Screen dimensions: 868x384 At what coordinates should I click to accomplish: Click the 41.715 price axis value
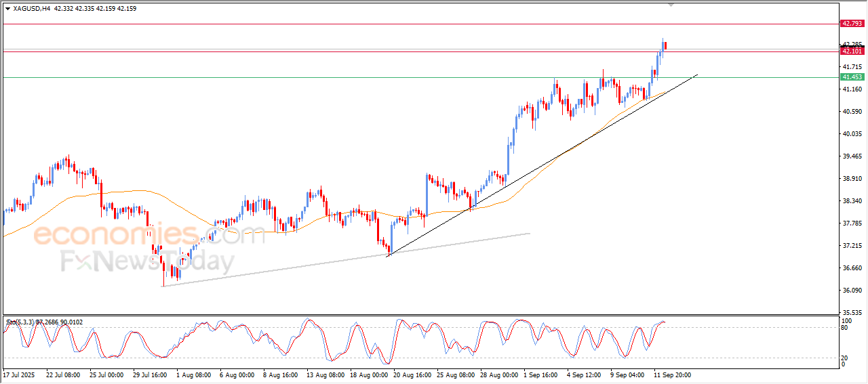(x=852, y=67)
